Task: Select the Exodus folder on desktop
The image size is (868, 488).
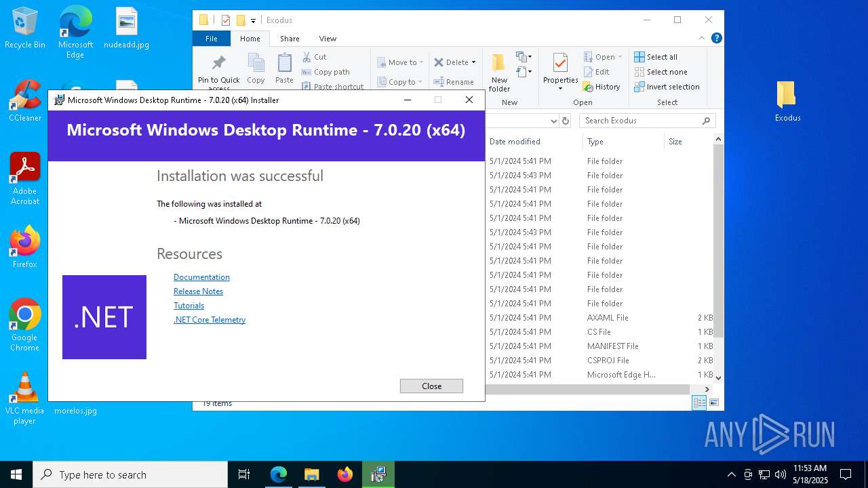Action: (x=787, y=102)
